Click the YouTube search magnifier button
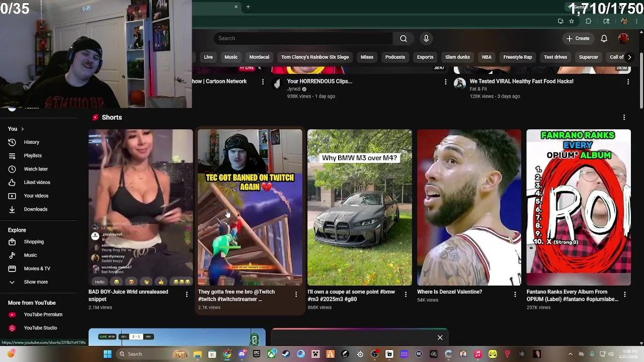This screenshot has height=362, width=644. 403,38
